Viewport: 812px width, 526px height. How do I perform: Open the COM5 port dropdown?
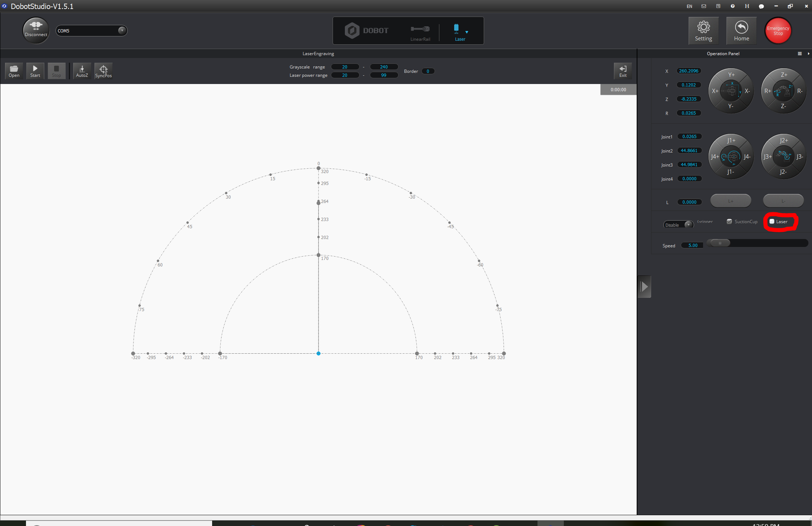[x=122, y=31]
